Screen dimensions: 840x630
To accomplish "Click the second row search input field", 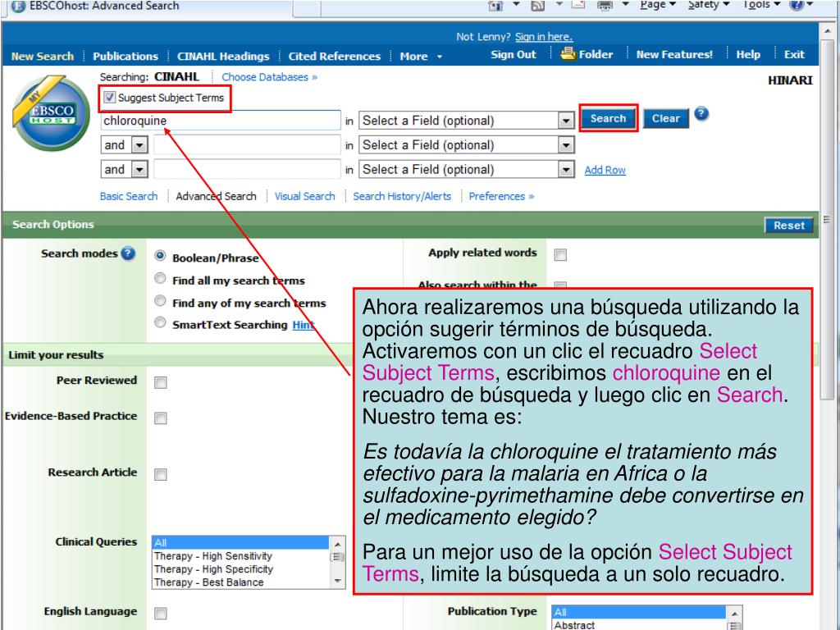I will [x=247, y=144].
